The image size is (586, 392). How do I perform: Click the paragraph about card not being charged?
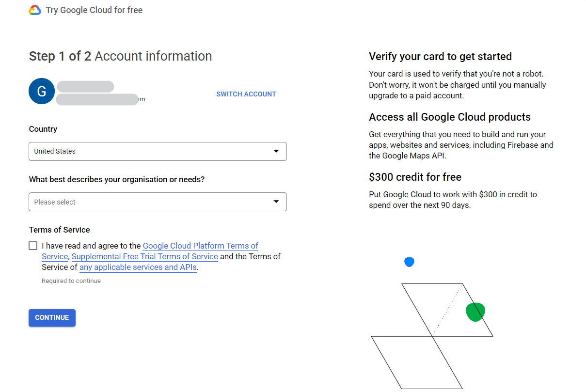(458, 85)
